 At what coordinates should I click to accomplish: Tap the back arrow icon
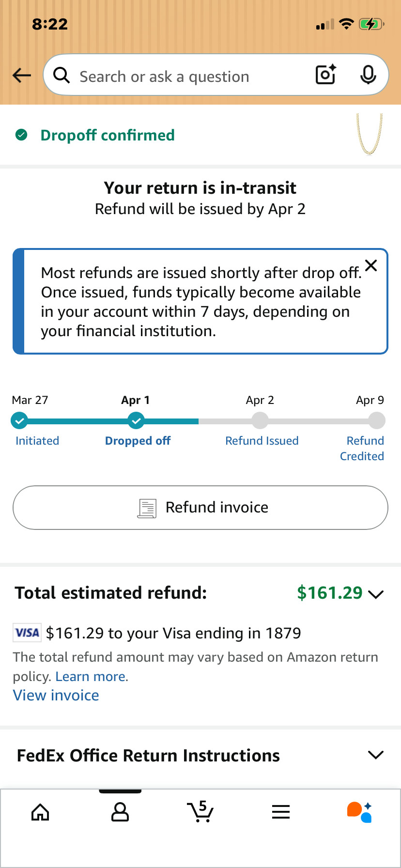[21, 75]
